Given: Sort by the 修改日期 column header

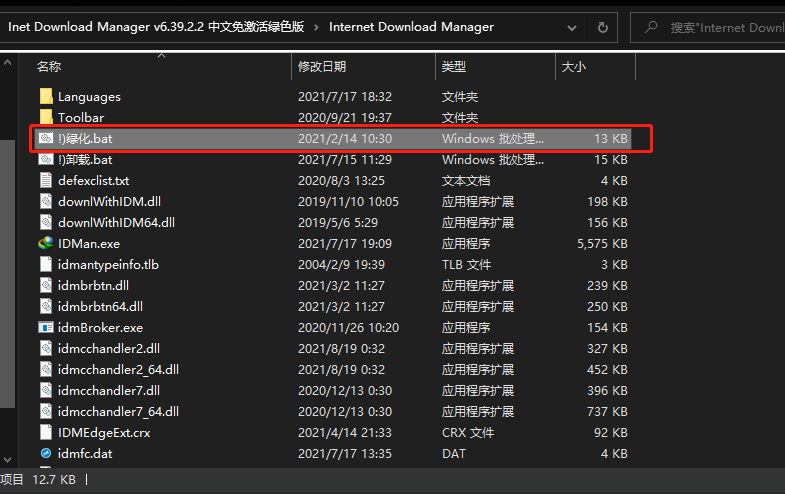Looking at the screenshot, I should (322, 67).
